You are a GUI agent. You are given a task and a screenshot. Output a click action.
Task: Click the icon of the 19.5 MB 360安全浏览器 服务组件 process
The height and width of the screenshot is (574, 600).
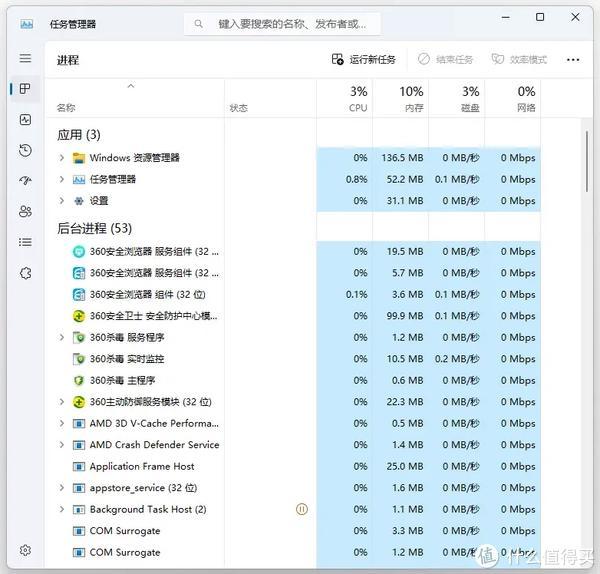[x=79, y=252]
